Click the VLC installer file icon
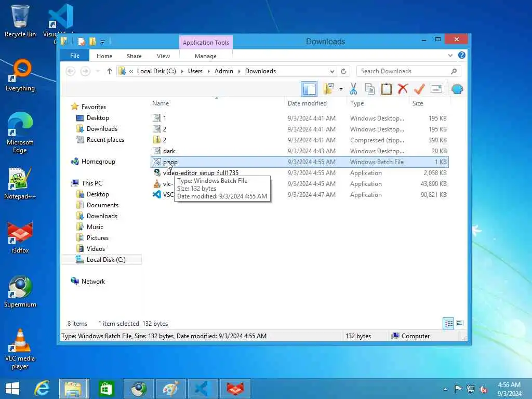Image resolution: width=532 pixels, height=399 pixels. pos(157,184)
